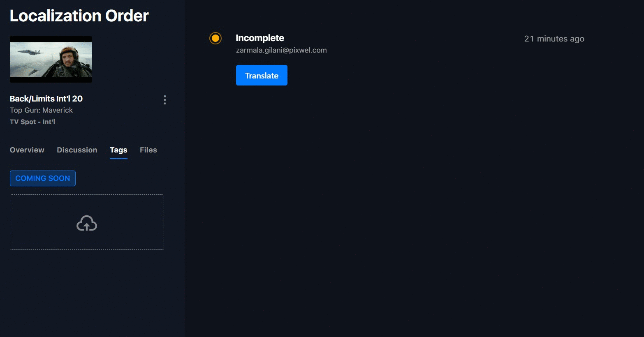Click the COMING SOON tag

point(43,178)
